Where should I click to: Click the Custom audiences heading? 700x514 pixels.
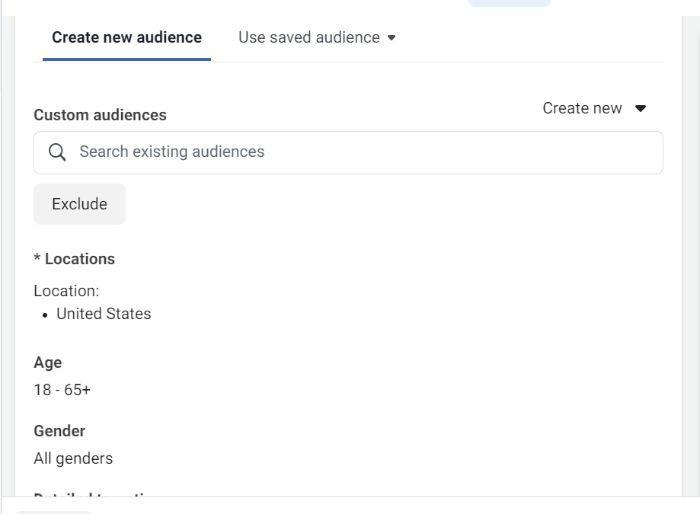point(100,115)
